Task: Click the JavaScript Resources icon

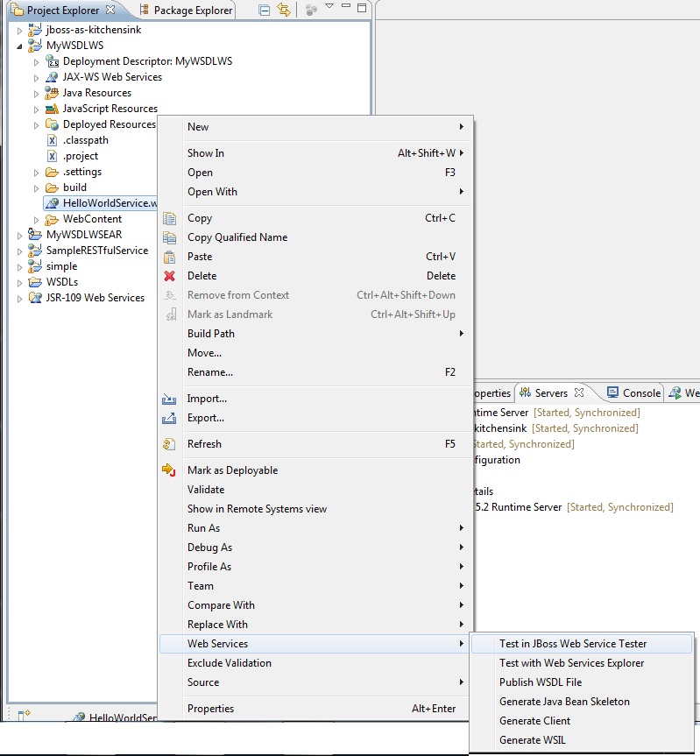Action: coord(52,109)
